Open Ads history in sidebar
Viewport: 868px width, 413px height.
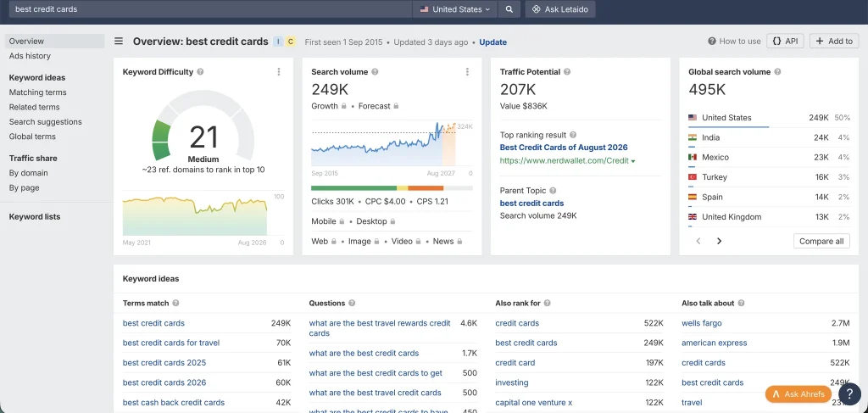click(x=30, y=56)
